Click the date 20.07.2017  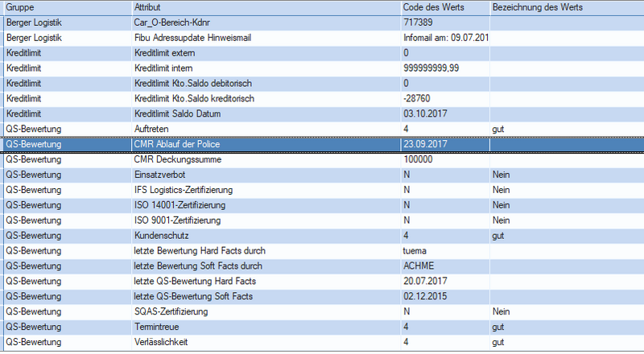(x=425, y=281)
